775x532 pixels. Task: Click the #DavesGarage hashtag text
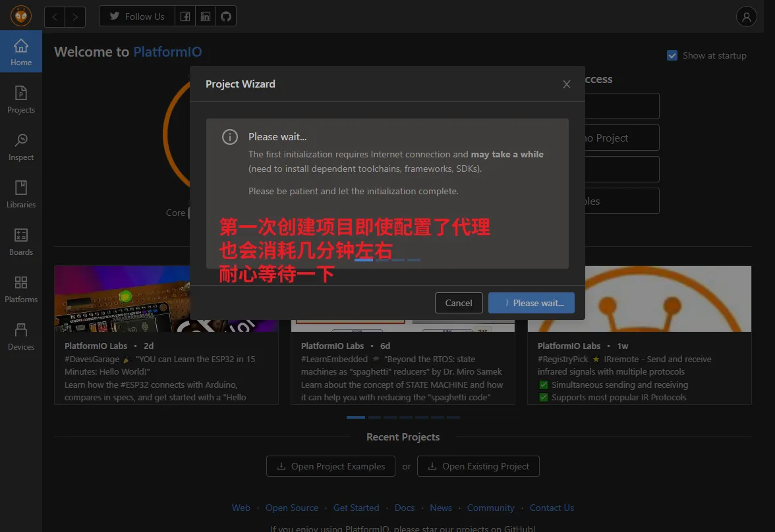point(92,359)
